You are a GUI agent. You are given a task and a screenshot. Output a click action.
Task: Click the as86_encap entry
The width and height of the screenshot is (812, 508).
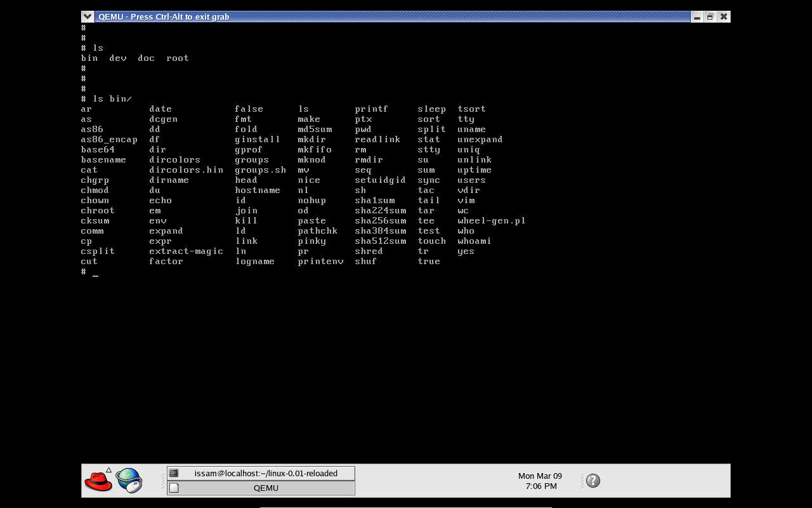point(109,140)
